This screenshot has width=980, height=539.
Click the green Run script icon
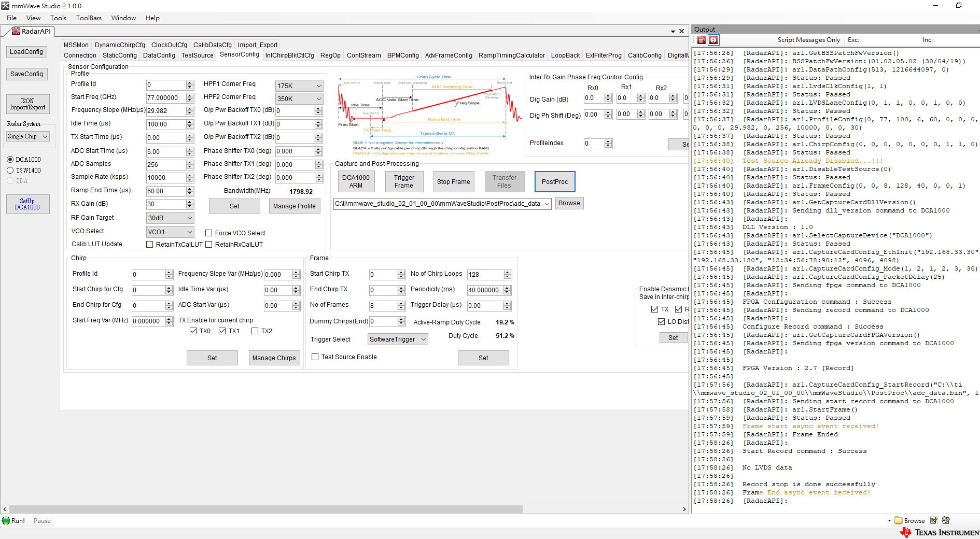(x=6, y=520)
